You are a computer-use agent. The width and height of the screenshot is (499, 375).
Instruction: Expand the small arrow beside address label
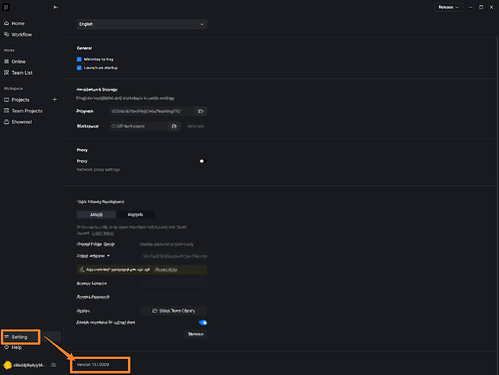click(108, 256)
